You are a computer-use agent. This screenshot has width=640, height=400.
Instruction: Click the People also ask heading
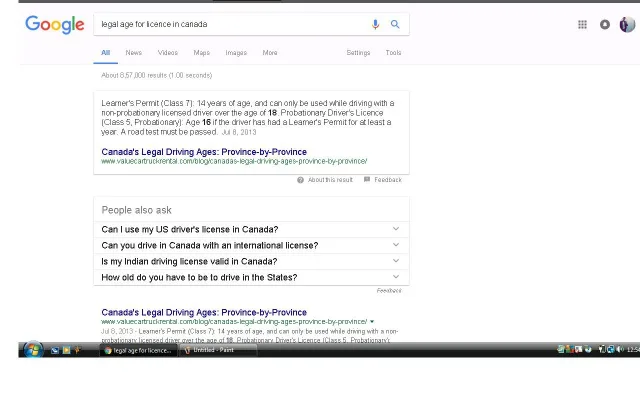click(136, 210)
